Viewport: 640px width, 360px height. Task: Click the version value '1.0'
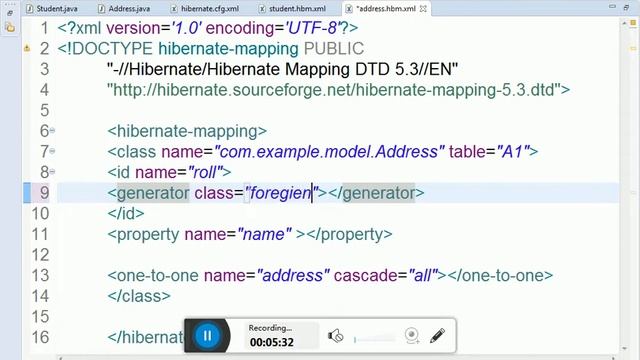pyautogui.click(x=186, y=28)
